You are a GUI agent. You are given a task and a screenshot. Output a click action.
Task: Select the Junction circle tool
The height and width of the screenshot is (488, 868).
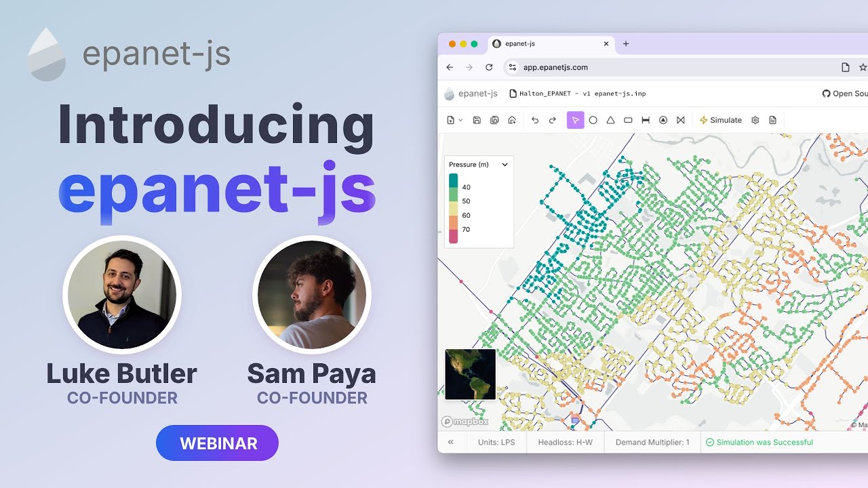593,120
